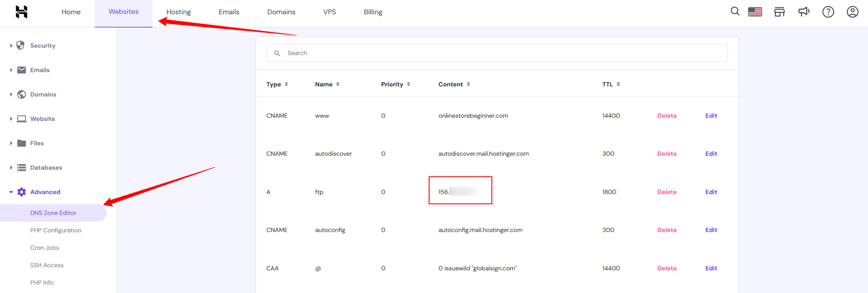Viewport: 868px width, 293px height.
Task: Open the user profile icon
Action: tap(852, 12)
